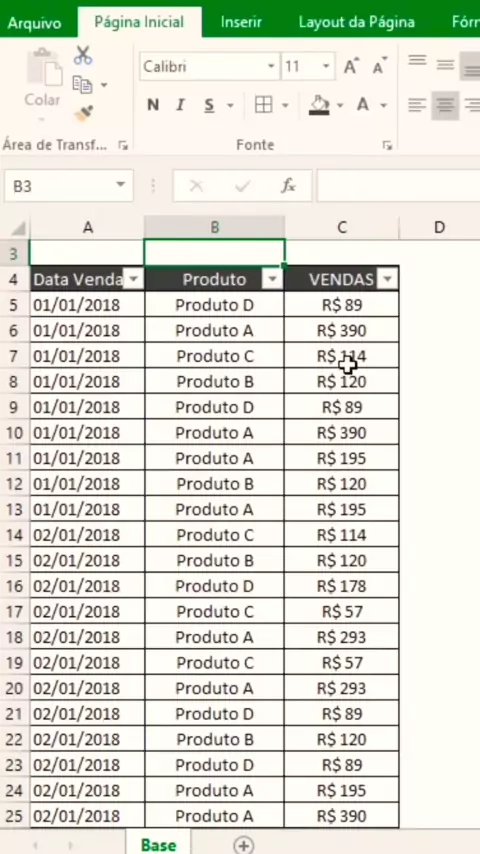The height and width of the screenshot is (854, 480).
Task: Open the Produto column filter dropdown
Action: pyautogui.click(x=272, y=280)
